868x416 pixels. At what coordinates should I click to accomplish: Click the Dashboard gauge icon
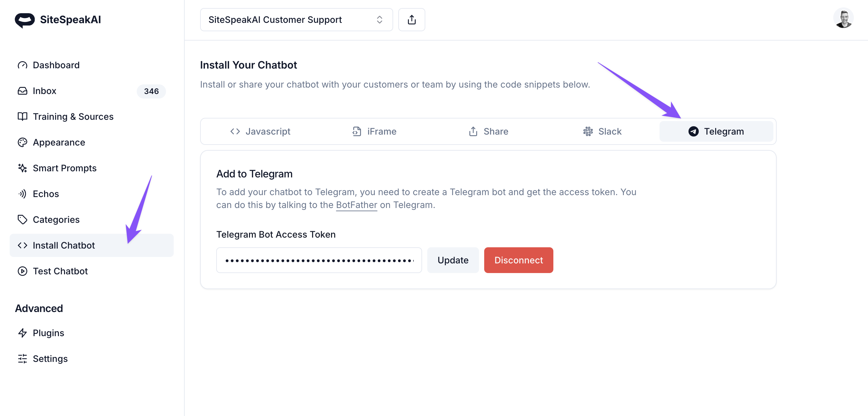(23, 65)
